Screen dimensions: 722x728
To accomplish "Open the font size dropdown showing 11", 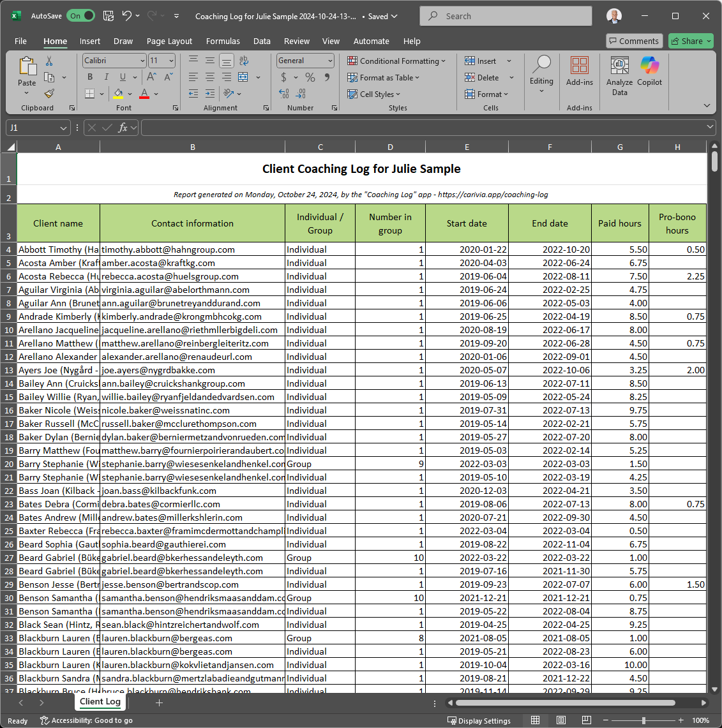I will (171, 61).
